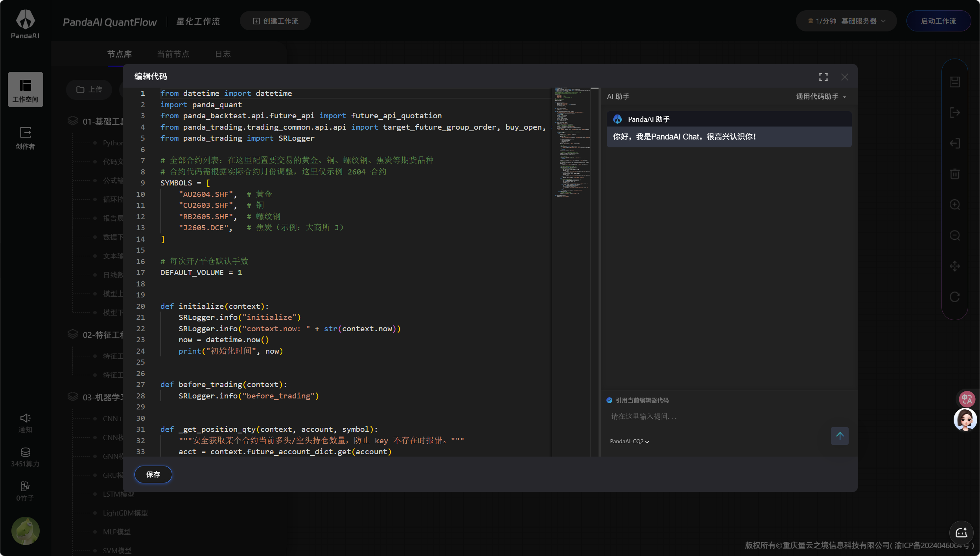Open the 通知 notifications icon
Viewport: 980px width, 556px height.
click(26, 423)
